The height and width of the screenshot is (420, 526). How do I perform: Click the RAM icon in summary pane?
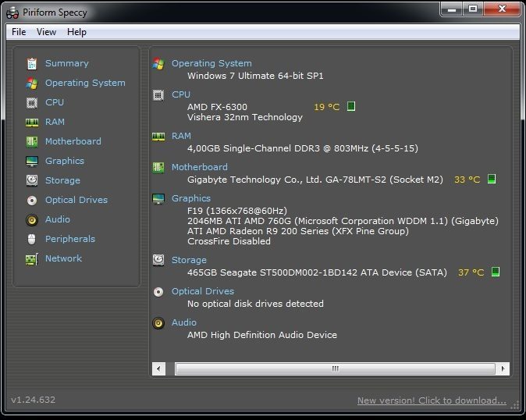click(x=158, y=137)
